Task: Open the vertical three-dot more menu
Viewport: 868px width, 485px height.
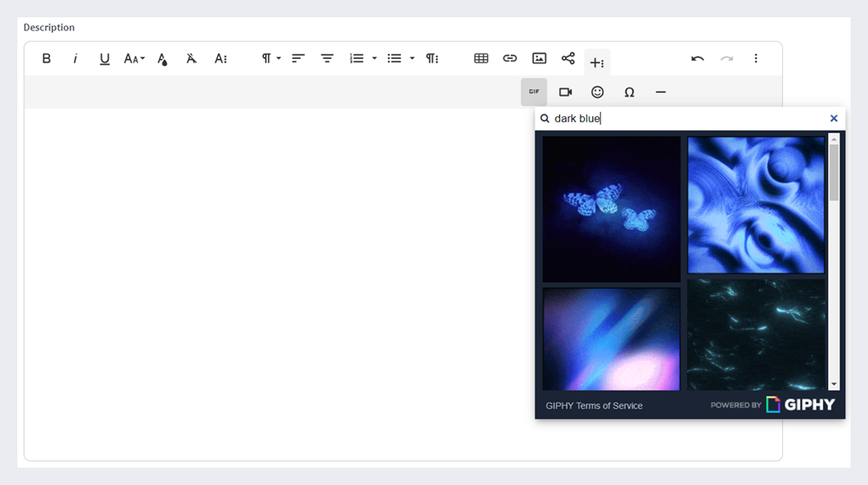Action: 755,59
